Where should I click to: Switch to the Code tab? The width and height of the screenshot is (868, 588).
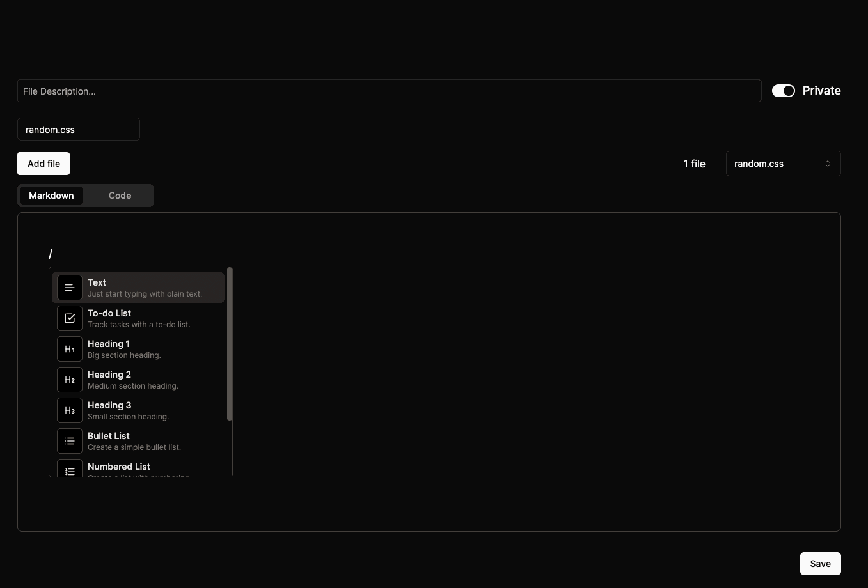pyautogui.click(x=120, y=196)
